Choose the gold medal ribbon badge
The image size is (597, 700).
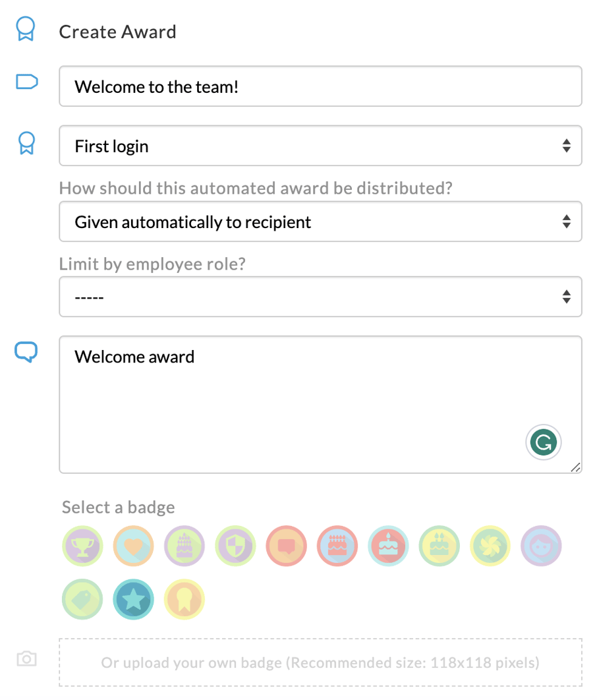(185, 599)
